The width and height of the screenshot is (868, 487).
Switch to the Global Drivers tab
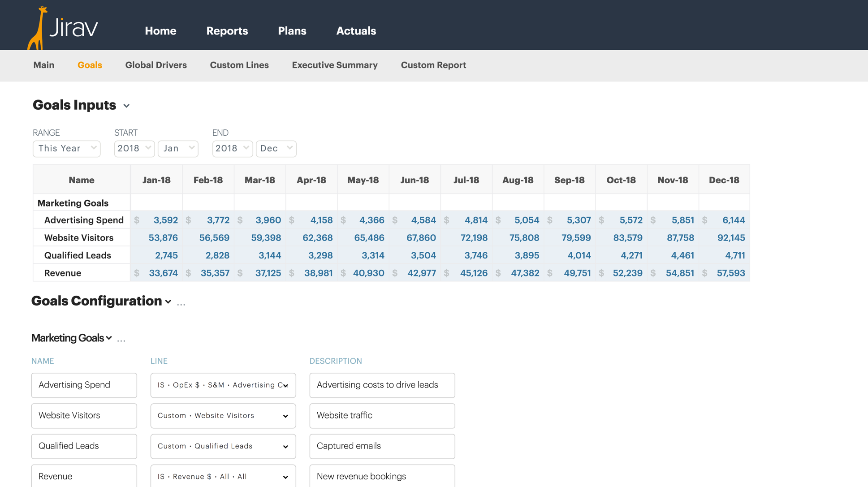[x=156, y=65]
